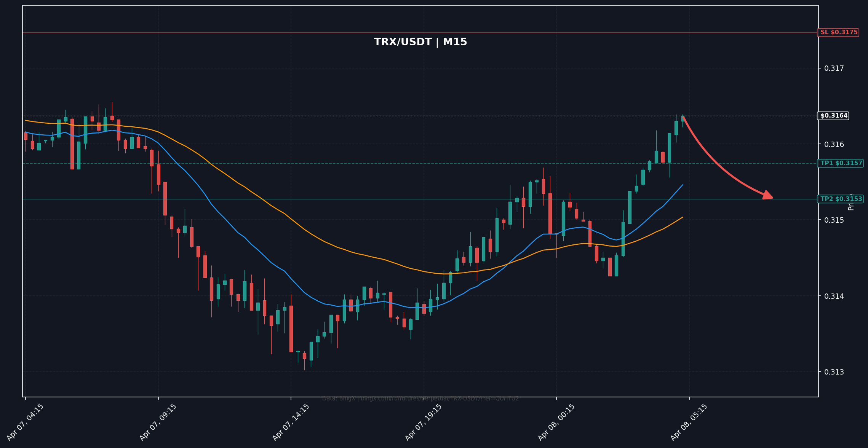
Task: Click the Apr 07, 14:15 time label
Action: tap(291, 422)
